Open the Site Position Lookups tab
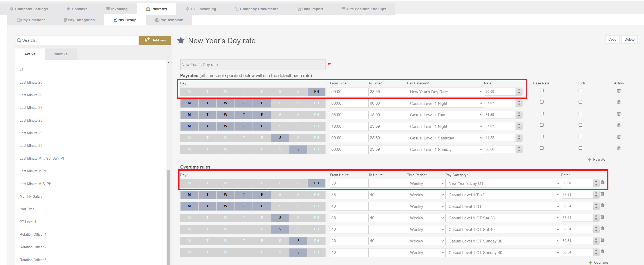Image resolution: width=644 pixels, height=265 pixels. point(363,9)
